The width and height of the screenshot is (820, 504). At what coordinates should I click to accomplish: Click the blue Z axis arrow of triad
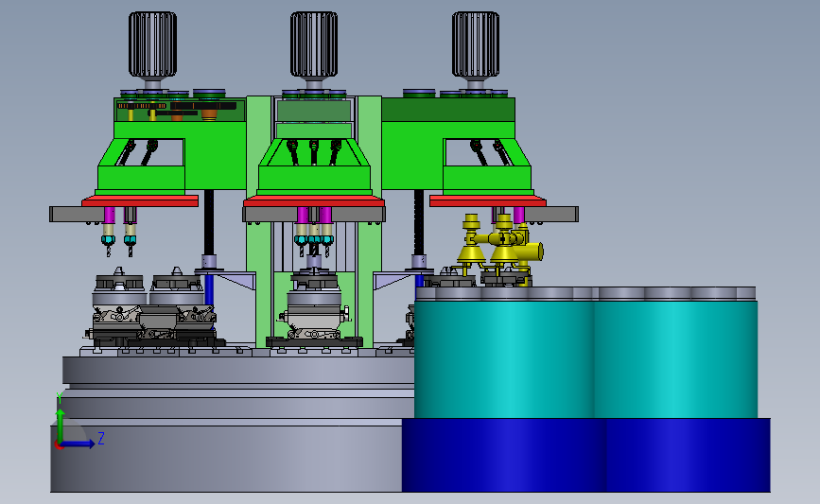79,443
